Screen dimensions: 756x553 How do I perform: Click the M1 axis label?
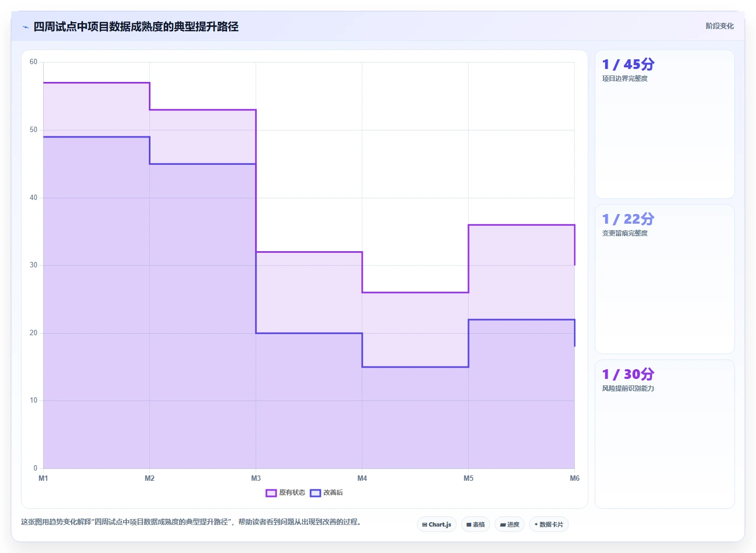[43, 478]
